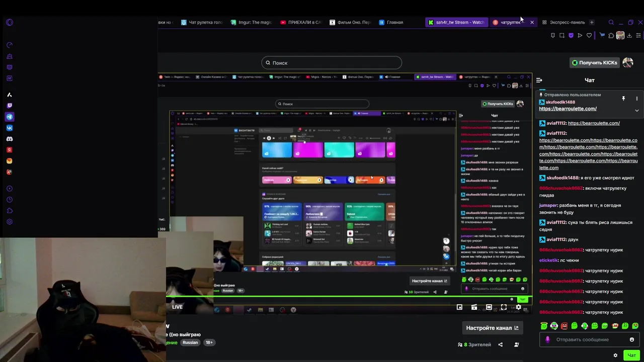The height and width of the screenshot is (362, 644).
Task: Add page to bookmarks heart icon
Action: [x=589, y=36]
